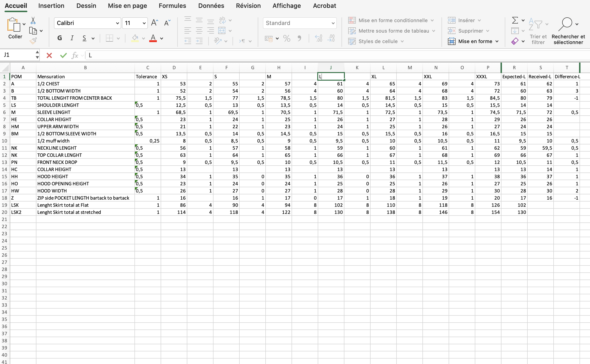Click the accounting currency format icon
The image size is (590, 364).
[268, 39]
